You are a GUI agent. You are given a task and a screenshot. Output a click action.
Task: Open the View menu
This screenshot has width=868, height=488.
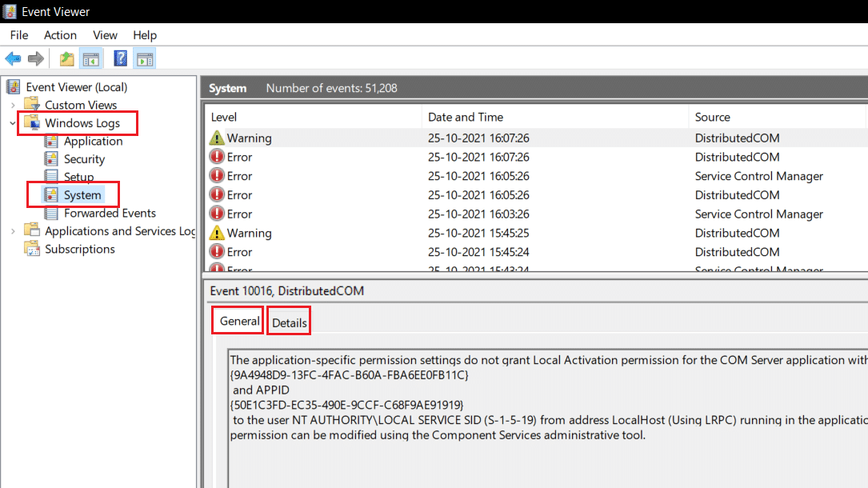[105, 35]
